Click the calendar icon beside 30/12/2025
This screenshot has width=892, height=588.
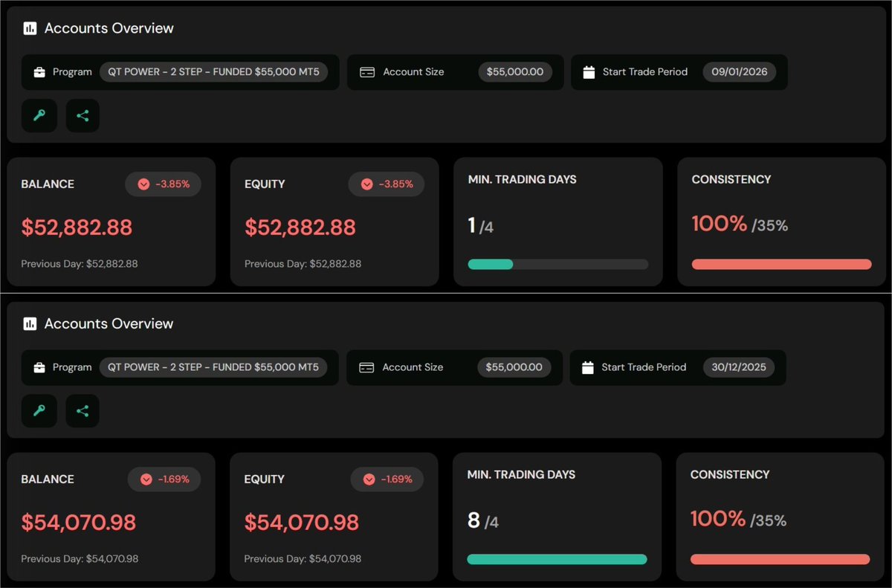coord(587,367)
